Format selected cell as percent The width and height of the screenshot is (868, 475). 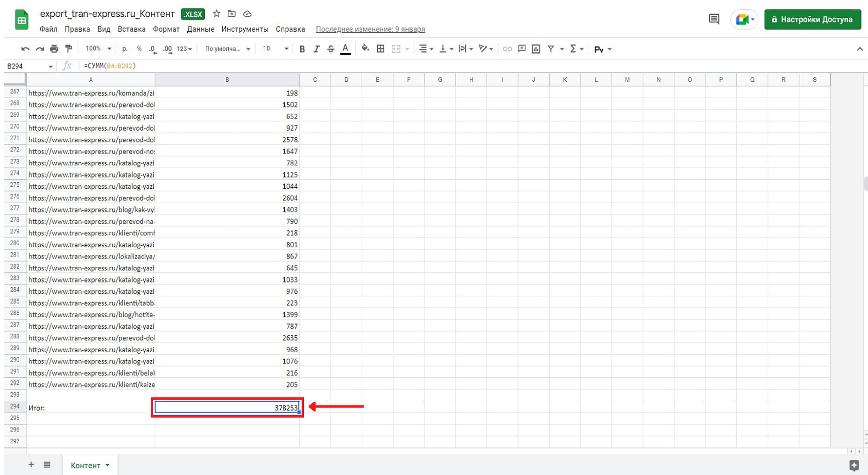139,49
